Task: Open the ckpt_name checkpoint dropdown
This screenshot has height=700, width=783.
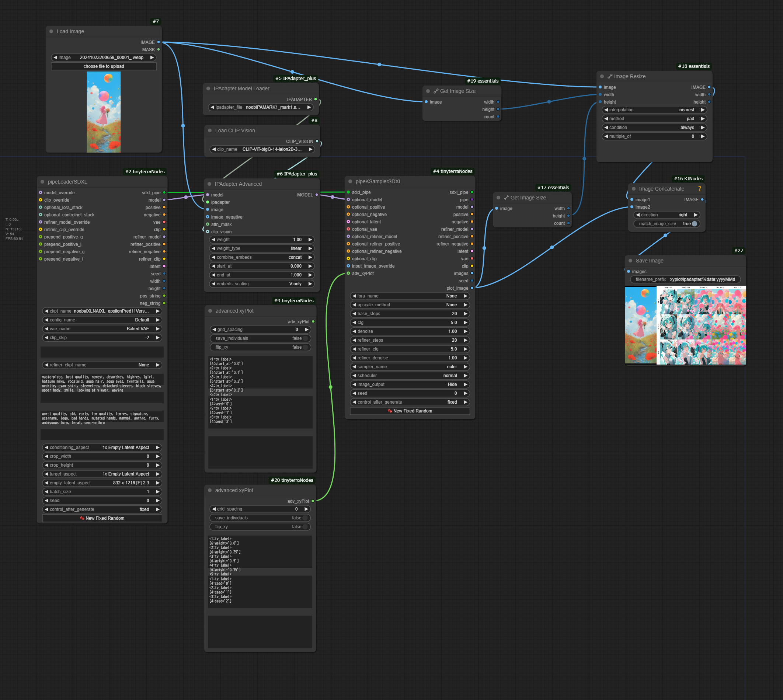Action: pyautogui.click(x=102, y=311)
